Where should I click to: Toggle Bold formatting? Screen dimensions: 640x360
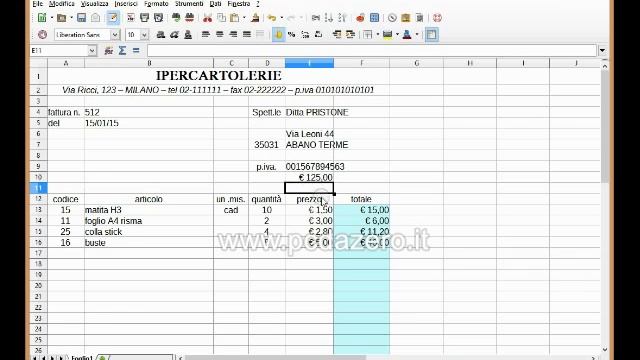click(x=161, y=35)
